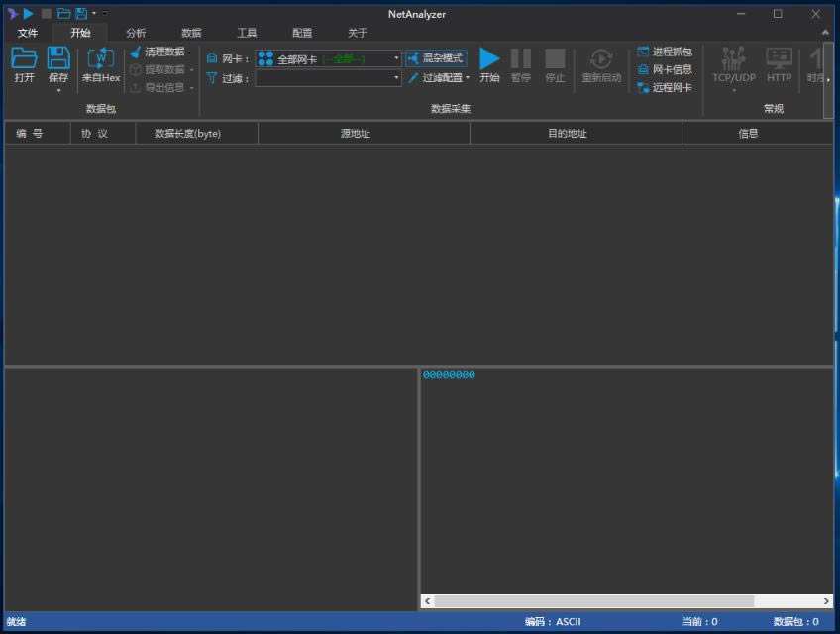Switch to the 关于 tab
This screenshot has height=634, width=840.
click(358, 33)
